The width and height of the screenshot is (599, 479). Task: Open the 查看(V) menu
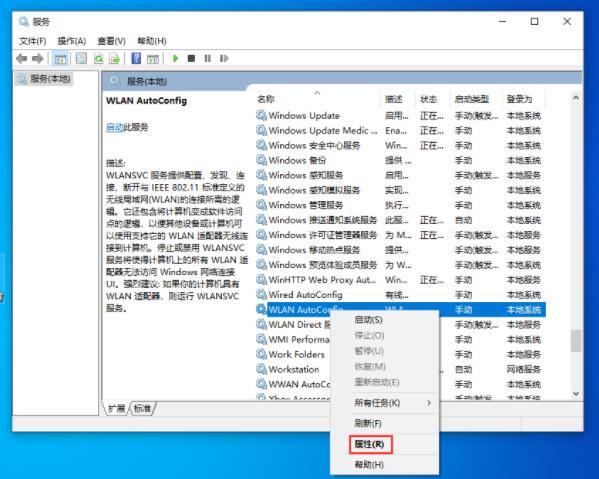112,41
